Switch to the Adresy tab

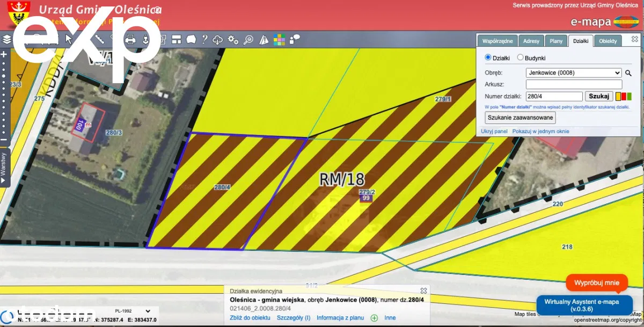[x=531, y=41]
